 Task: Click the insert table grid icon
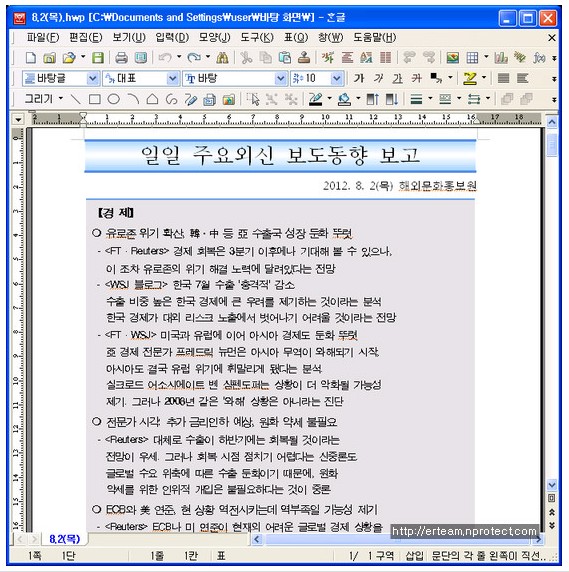[x=472, y=58]
